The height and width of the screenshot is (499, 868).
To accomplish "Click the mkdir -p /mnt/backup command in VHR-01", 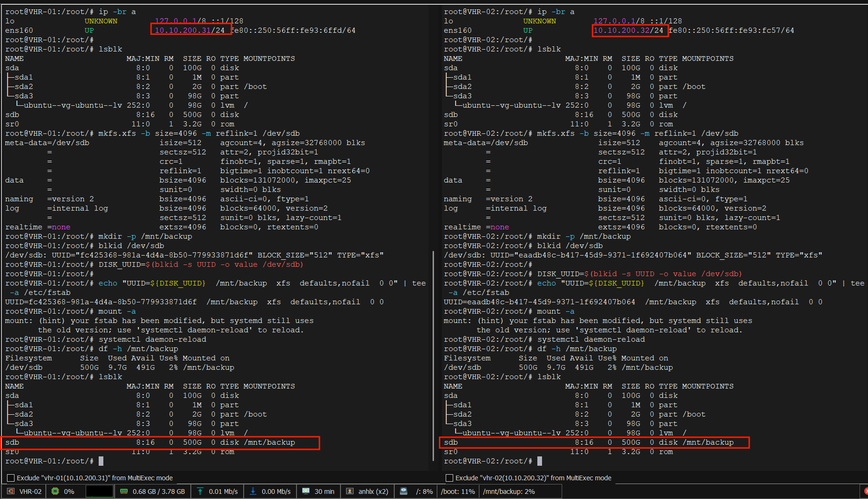I will pyautogui.click(x=145, y=236).
